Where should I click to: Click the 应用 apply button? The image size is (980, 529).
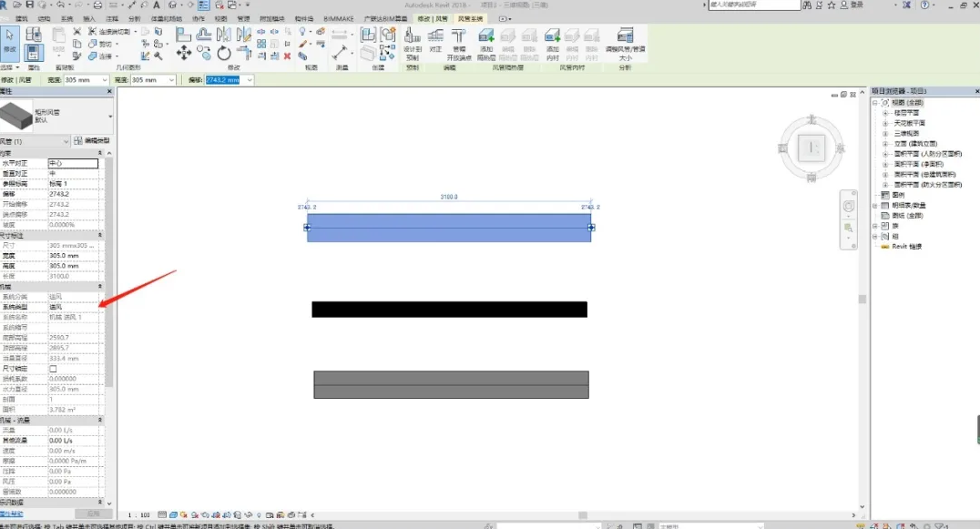coord(93,514)
